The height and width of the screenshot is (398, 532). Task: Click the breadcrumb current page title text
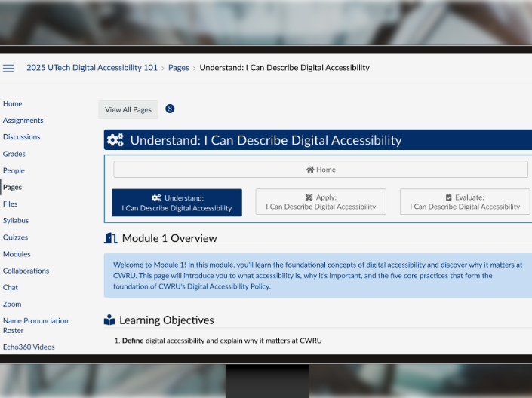coord(284,67)
